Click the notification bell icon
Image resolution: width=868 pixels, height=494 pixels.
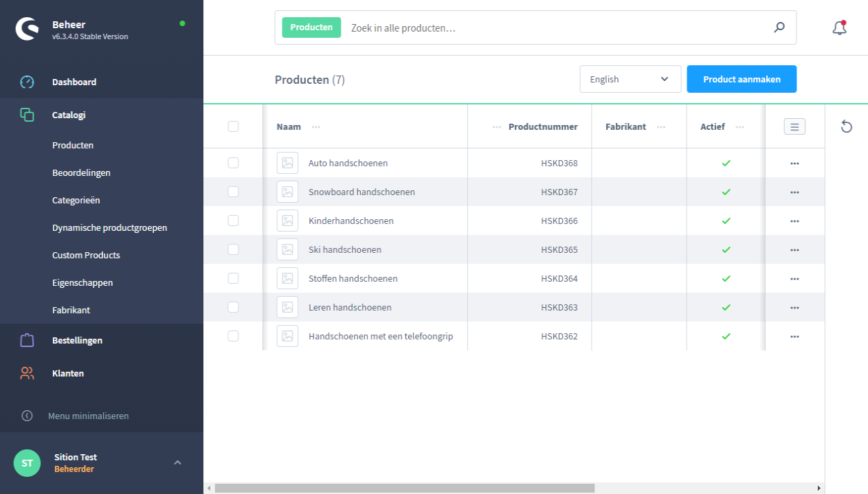(x=838, y=28)
